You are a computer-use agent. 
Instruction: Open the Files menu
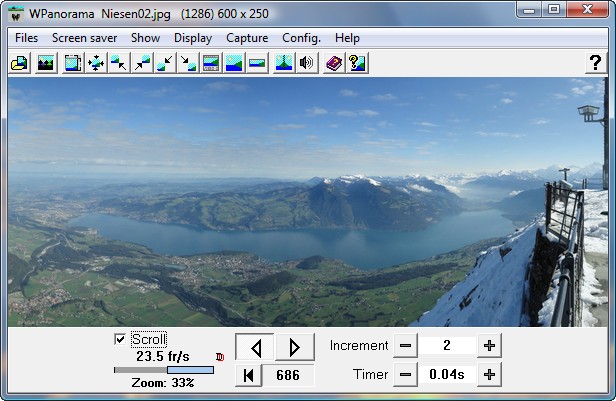(x=26, y=38)
